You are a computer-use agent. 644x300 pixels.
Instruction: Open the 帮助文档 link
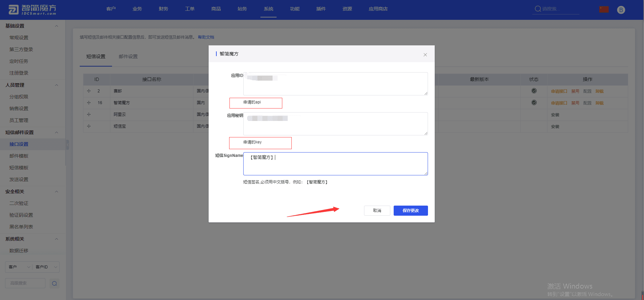pyautogui.click(x=206, y=37)
